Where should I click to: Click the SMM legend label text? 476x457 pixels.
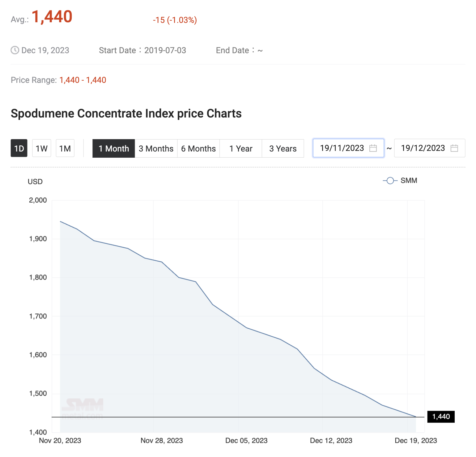click(409, 181)
